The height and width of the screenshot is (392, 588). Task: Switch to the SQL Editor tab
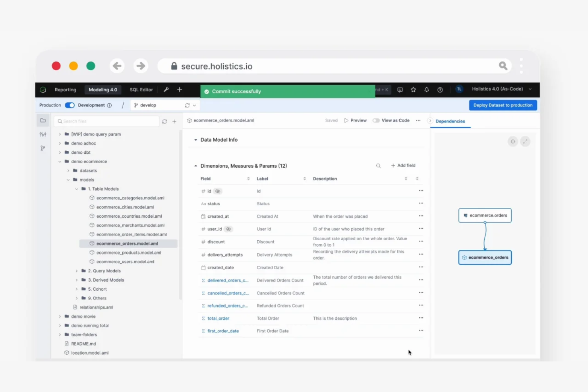141,90
